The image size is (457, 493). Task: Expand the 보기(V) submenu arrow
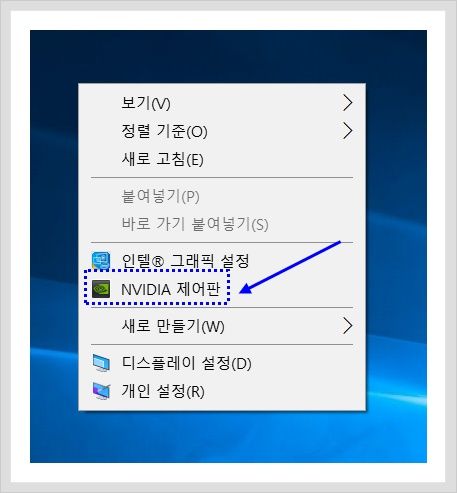tap(348, 103)
